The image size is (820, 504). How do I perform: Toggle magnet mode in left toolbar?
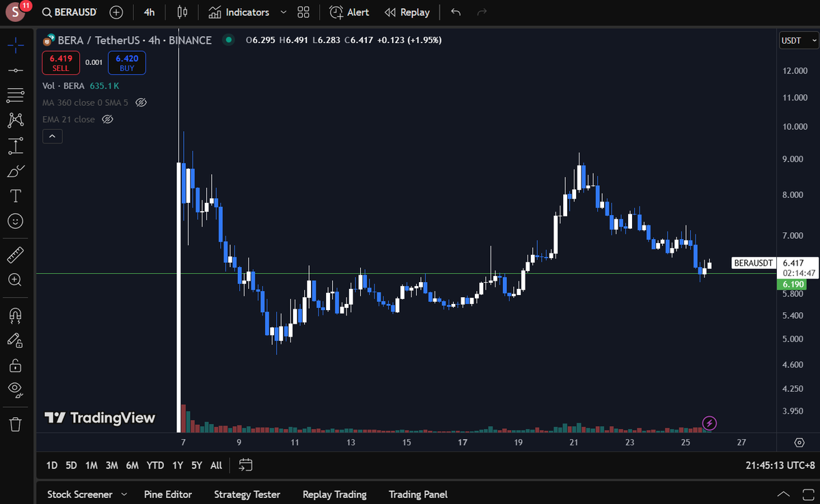[15, 315]
